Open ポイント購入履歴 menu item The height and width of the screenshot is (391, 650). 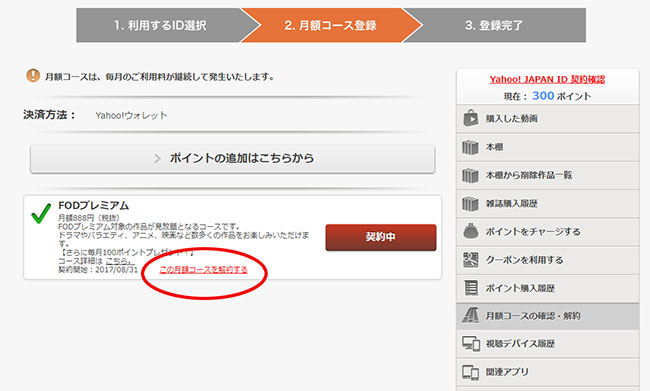point(548,288)
